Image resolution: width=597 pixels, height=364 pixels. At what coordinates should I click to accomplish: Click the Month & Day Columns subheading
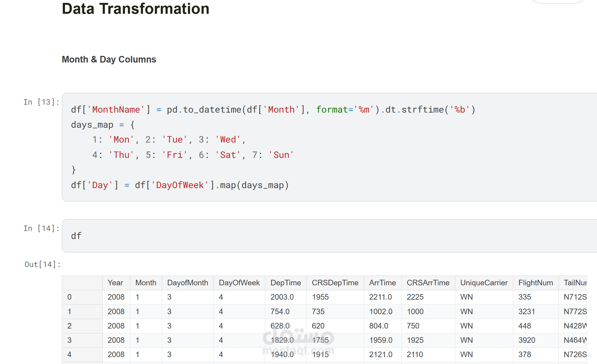tap(109, 59)
